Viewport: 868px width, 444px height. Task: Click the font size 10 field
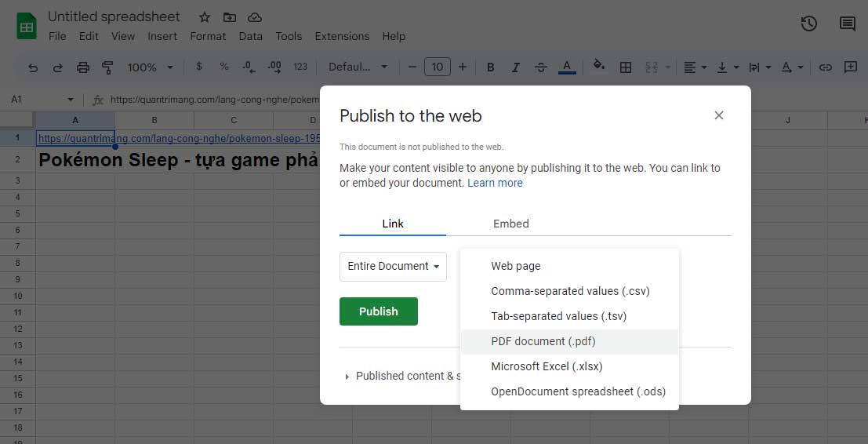click(x=438, y=67)
